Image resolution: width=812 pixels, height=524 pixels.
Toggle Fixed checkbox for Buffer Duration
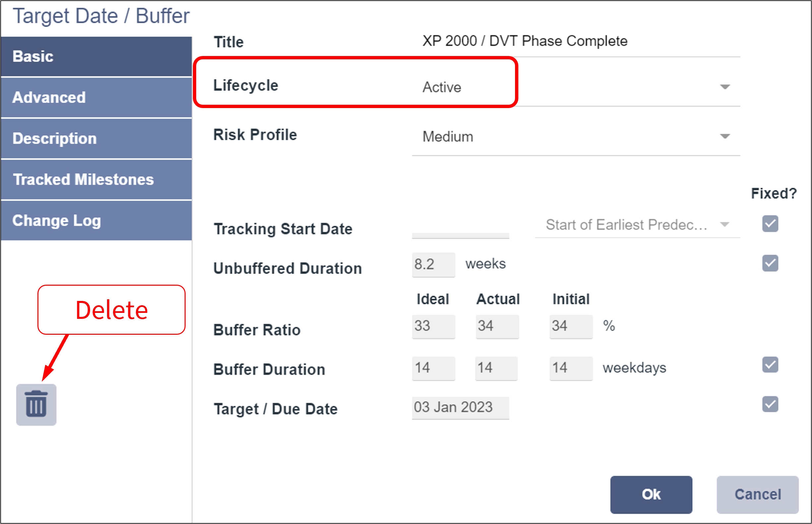770,365
